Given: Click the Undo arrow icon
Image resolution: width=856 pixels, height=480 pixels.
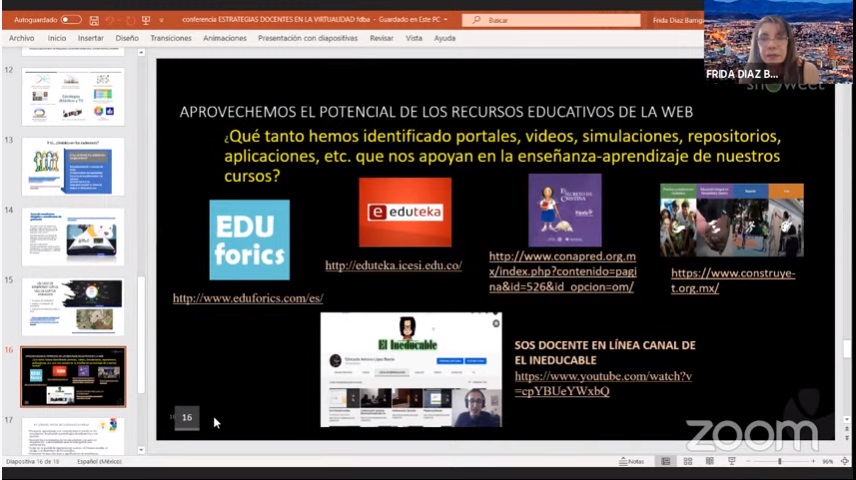Looking at the screenshot, I should 111,19.
